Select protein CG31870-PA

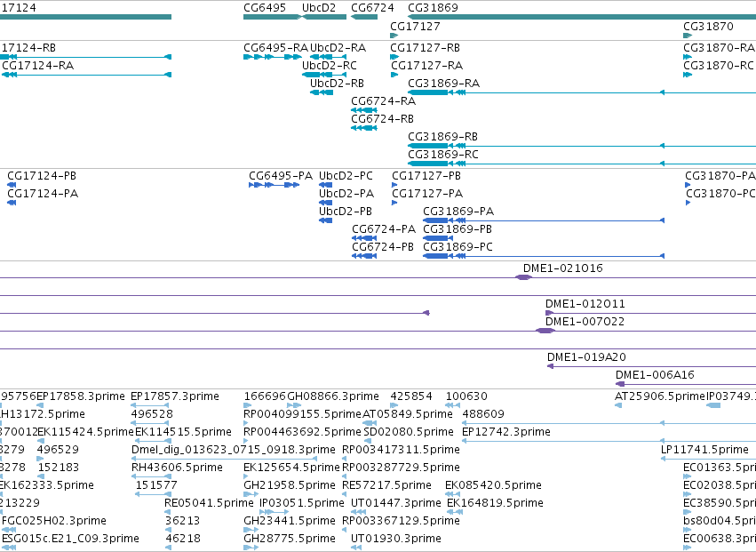coord(720,176)
